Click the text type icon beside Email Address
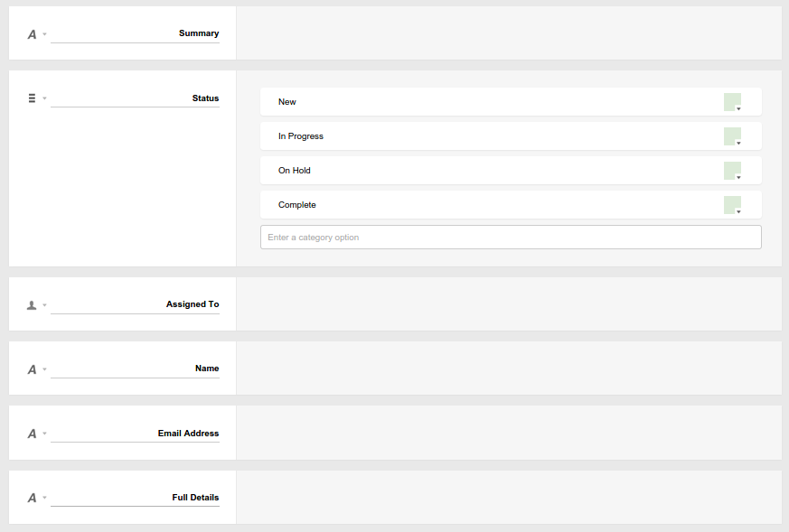The width and height of the screenshot is (789, 532). pyautogui.click(x=32, y=434)
